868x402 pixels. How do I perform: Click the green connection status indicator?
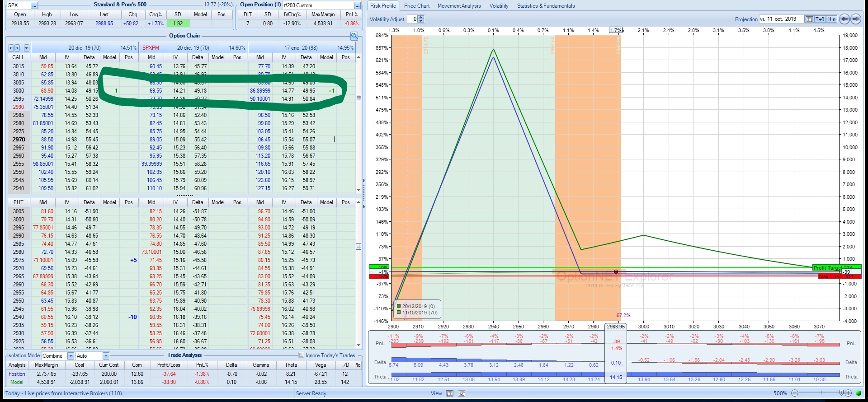click(x=859, y=393)
